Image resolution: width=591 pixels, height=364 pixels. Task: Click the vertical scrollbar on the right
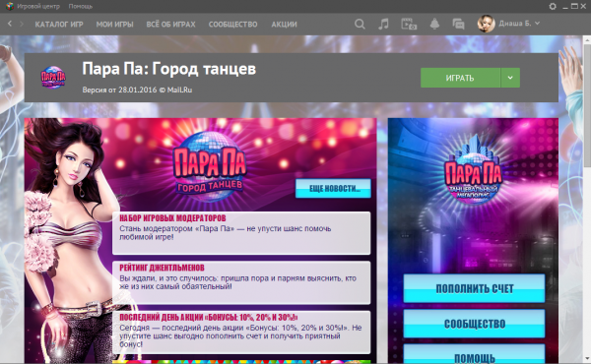pyautogui.click(x=587, y=199)
